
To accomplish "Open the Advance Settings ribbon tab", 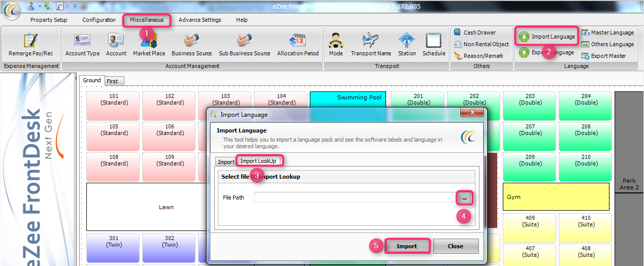I will [200, 20].
